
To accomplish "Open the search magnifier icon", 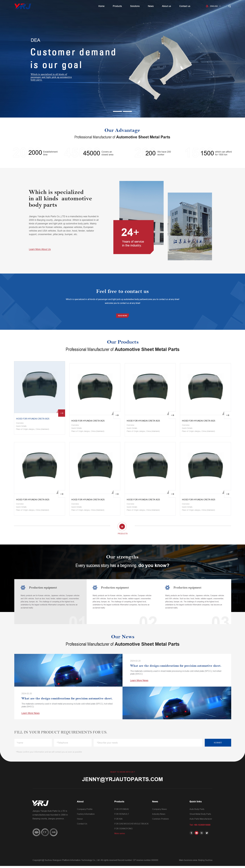I will tap(230, 6).
